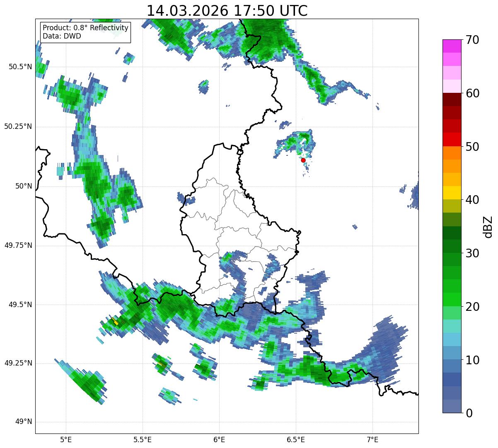The height and width of the screenshot is (448, 498).
Task: Click the longitude label '5.5°E'
Action: click(x=143, y=439)
